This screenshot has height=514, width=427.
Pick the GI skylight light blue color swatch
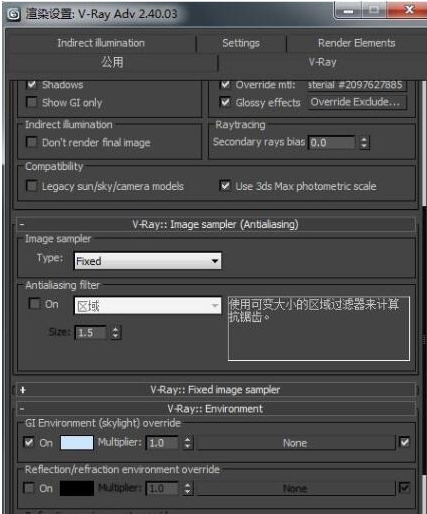77,443
